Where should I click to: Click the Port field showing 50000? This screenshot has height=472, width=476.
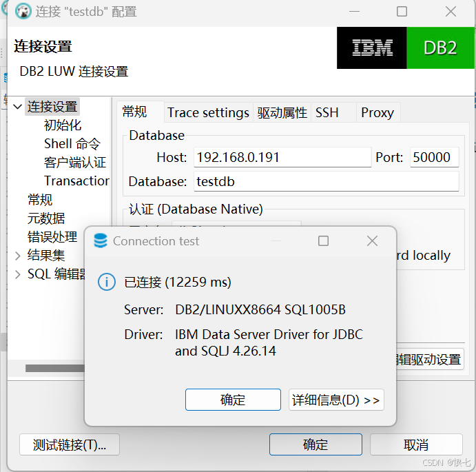(435, 157)
